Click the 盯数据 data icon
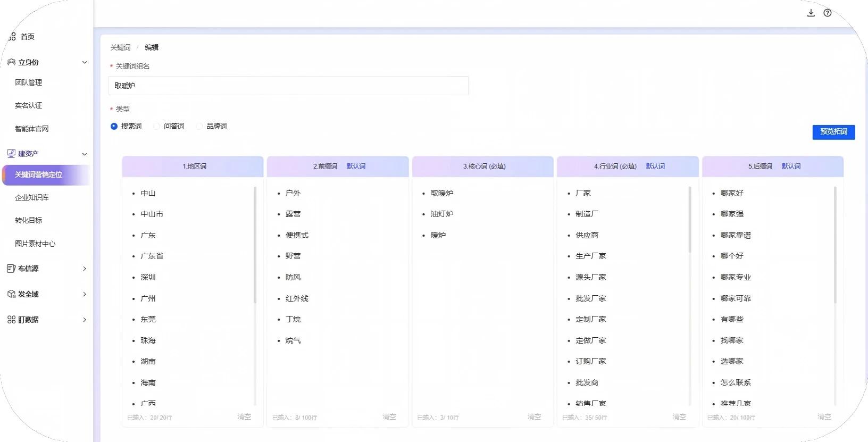Screen dimensions: 868x442 click(11, 320)
